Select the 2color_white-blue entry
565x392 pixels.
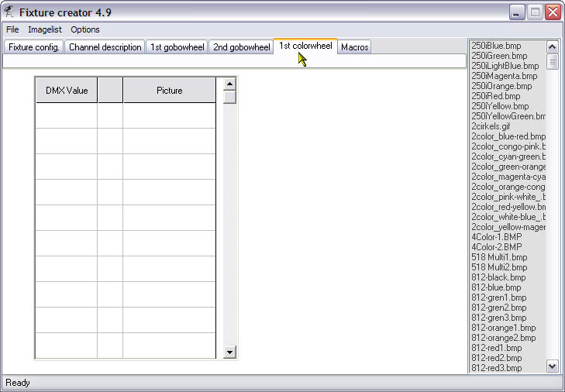[508, 217]
